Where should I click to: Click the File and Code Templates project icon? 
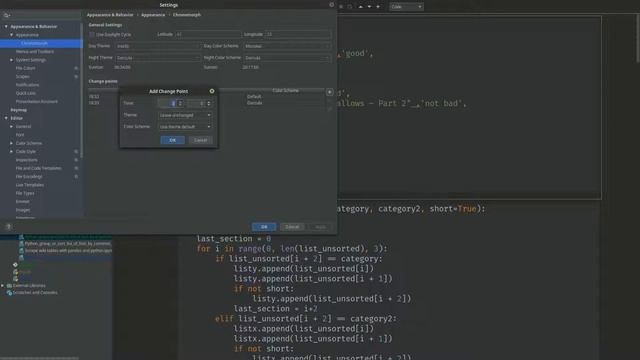[76, 168]
